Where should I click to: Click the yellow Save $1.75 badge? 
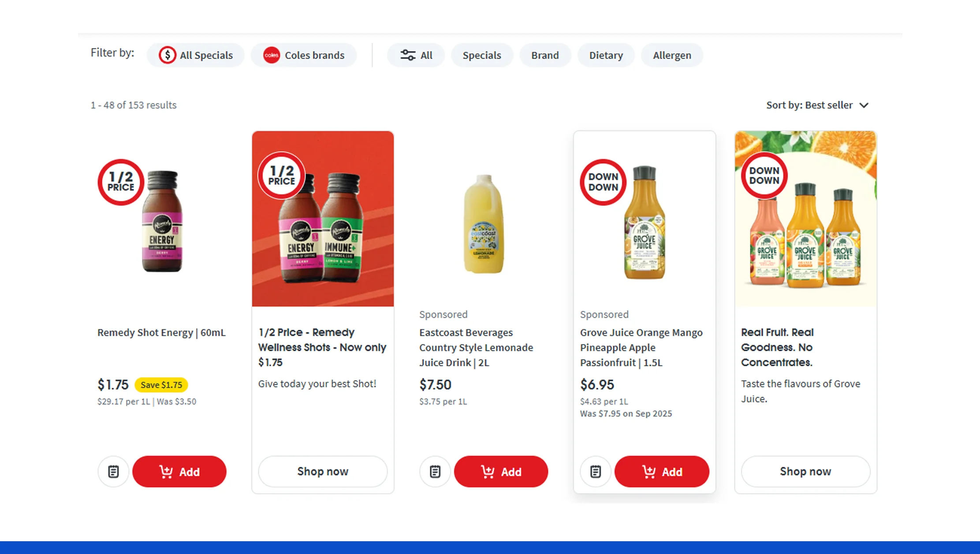161,384
